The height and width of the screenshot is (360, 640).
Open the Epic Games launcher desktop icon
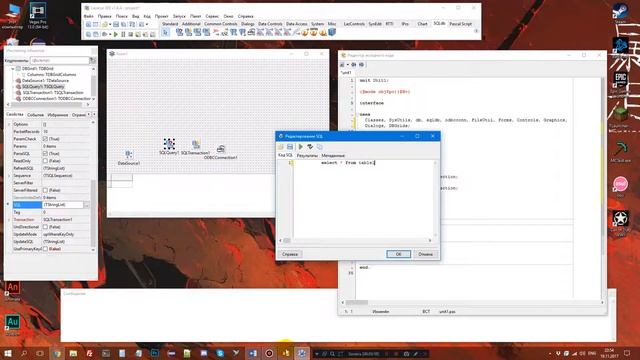coord(620,79)
